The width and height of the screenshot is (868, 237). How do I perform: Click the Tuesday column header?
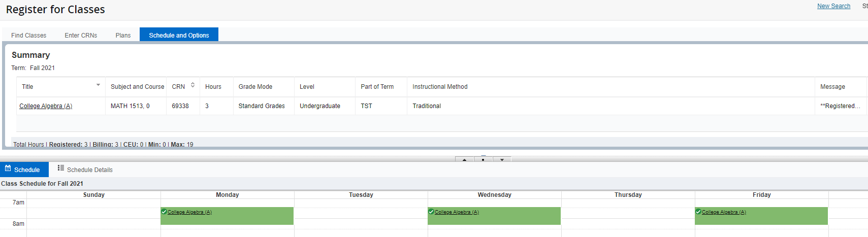tap(361, 195)
